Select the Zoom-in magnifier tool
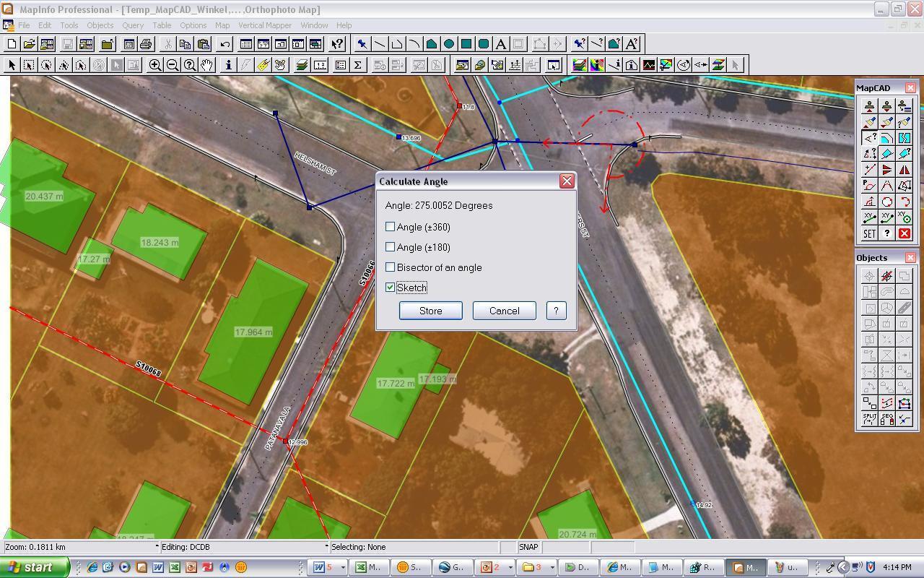The image size is (924, 578). click(154, 65)
